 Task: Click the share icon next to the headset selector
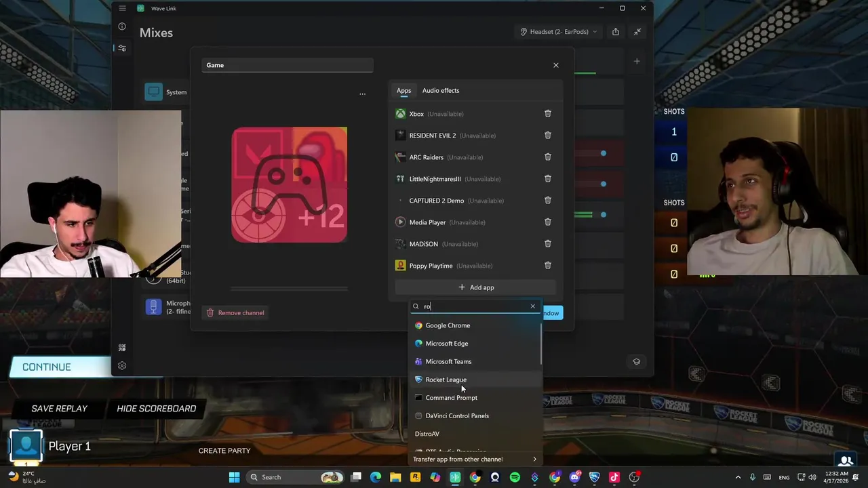click(x=616, y=32)
